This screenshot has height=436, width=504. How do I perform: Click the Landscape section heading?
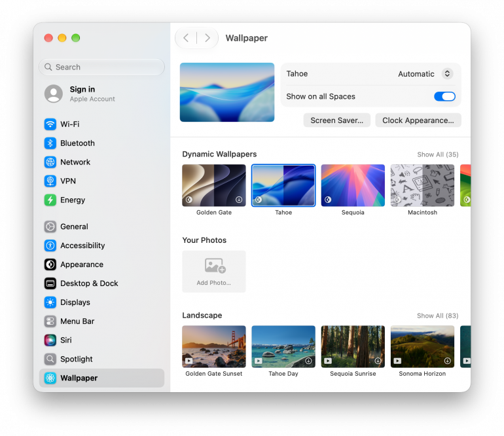coord(202,316)
